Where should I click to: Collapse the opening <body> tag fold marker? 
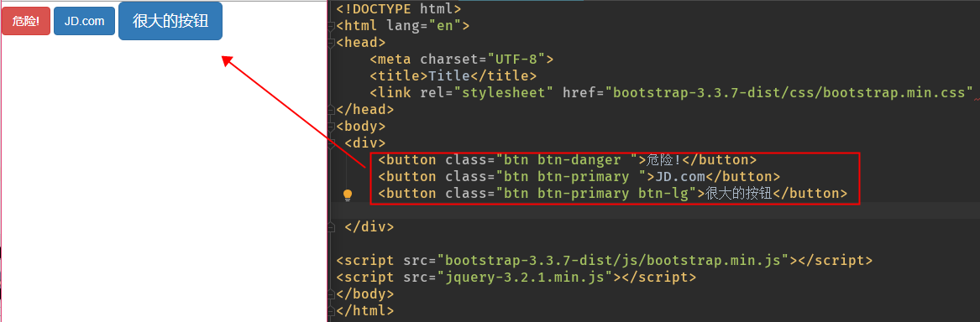pyautogui.click(x=331, y=127)
